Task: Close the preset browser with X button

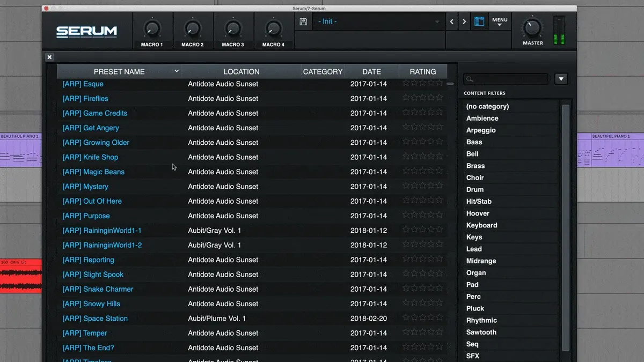Action: click(x=49, y=57)
